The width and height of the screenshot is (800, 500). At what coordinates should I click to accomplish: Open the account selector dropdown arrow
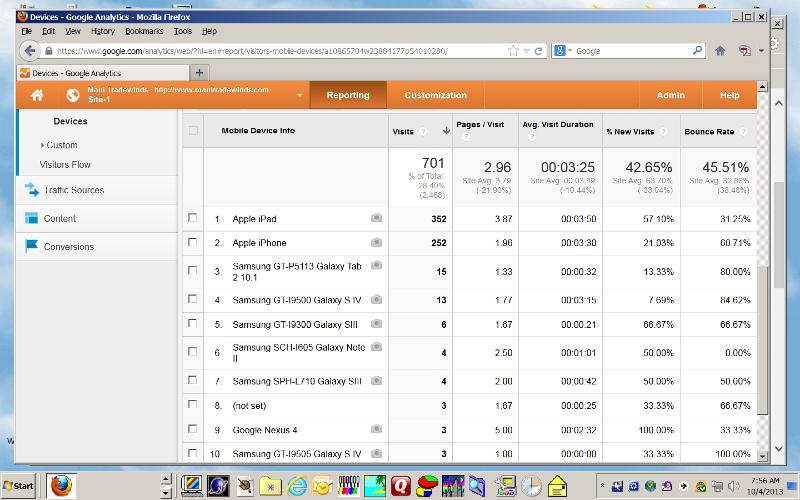pos(299,95)
